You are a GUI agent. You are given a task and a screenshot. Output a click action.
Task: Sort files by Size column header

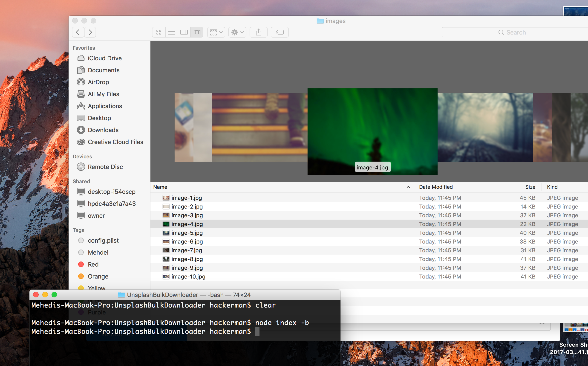tap(530, 187)
